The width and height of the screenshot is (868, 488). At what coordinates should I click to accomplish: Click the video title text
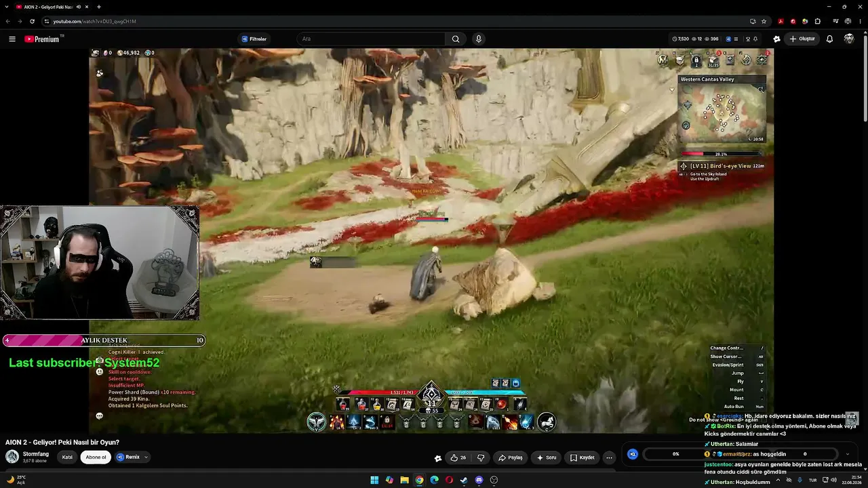click(x=62, y=442)
